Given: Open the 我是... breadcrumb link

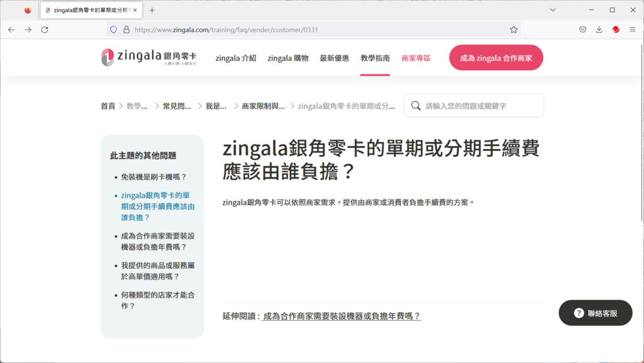Looking at the screenshot, I should [216, 106].
